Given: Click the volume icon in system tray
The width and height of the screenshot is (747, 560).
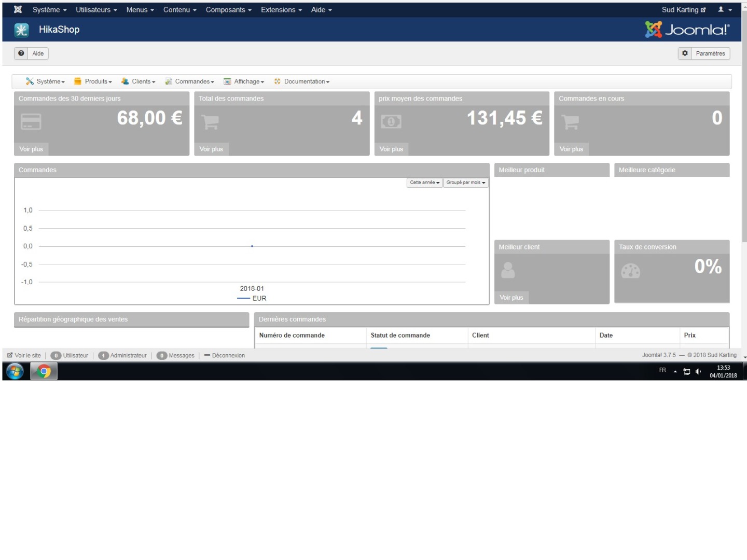Looking at the screenshot, I should coord(698,371).
